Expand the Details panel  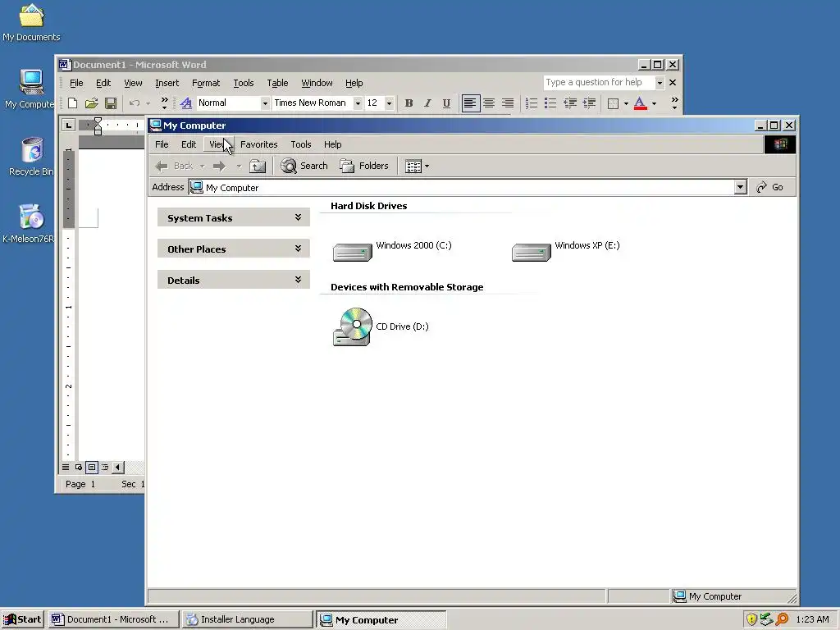point(234,280)
